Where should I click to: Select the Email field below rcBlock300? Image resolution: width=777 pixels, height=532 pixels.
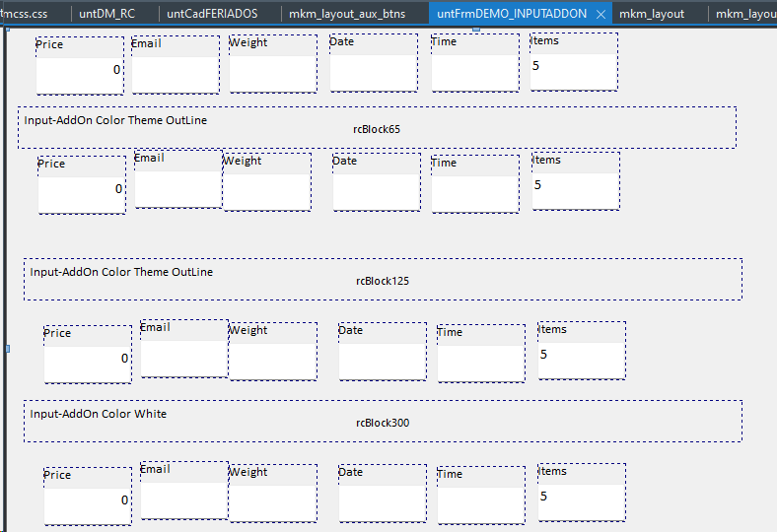[183, 499]
